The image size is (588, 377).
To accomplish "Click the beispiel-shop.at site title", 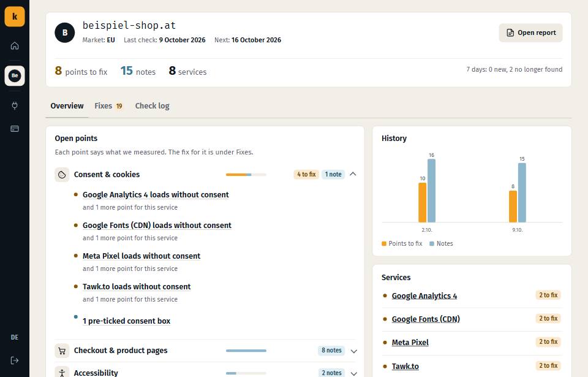I will [x=129, y=25].
